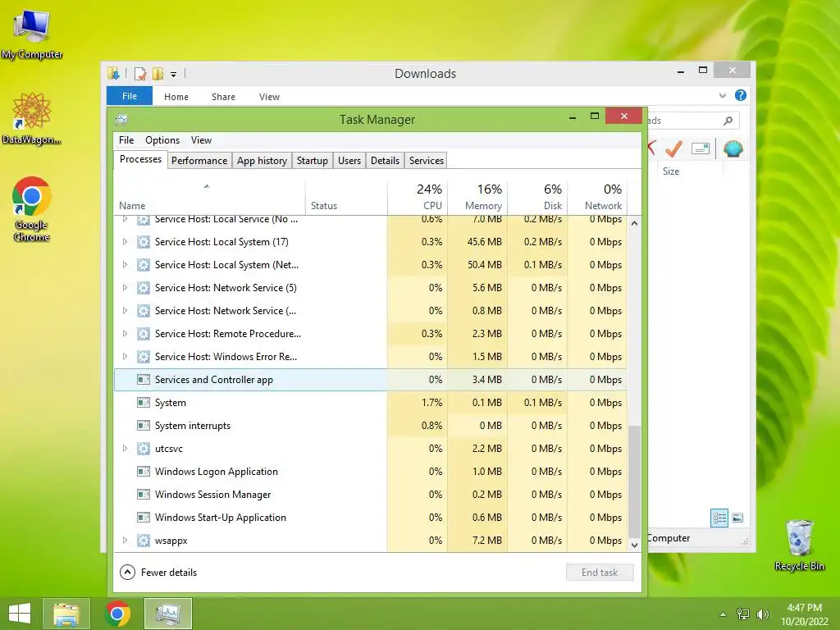This screenshot has height=630, width=840.
Task: Expand Service Host: Remote Procedure row
Action: click(x=125, y=334)
